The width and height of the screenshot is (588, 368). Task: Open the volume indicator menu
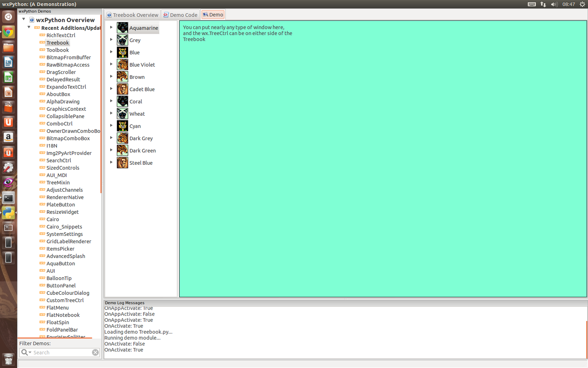coord(554,4)
